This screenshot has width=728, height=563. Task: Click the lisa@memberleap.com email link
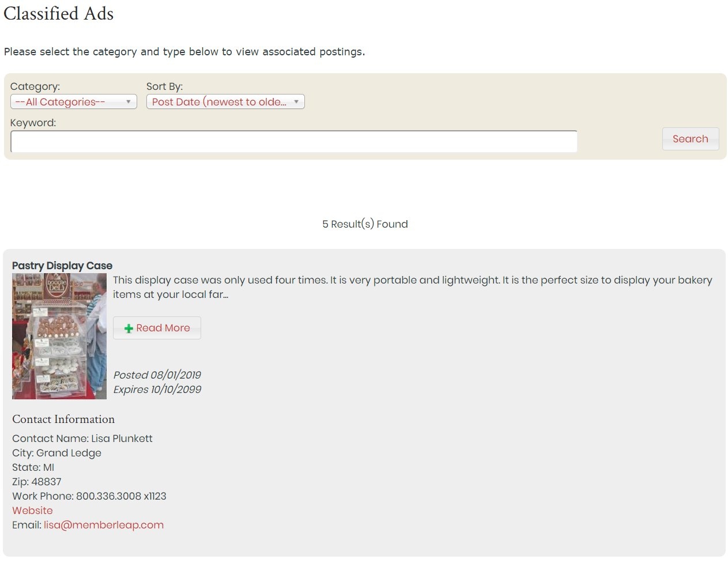pos(104,525)
